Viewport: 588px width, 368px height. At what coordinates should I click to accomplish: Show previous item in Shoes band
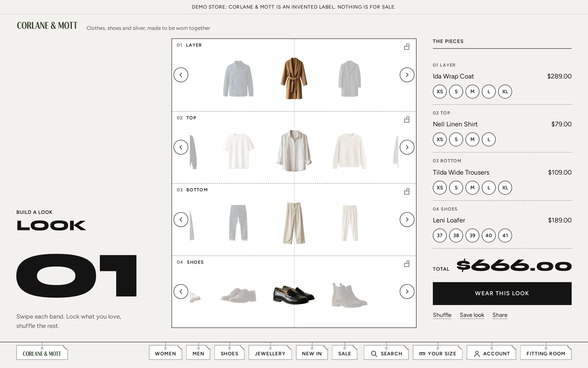pyautogui.click(x=181, y=291)
